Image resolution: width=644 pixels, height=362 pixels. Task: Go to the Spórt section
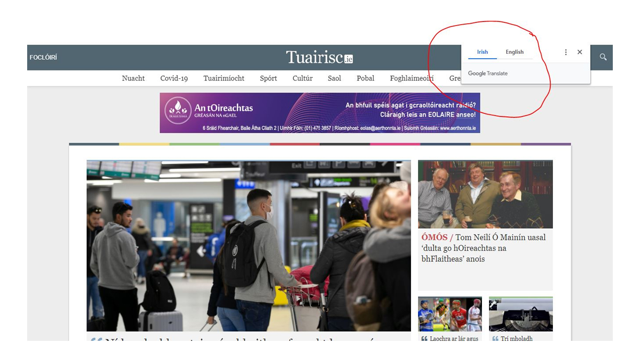tap(269, 78)
